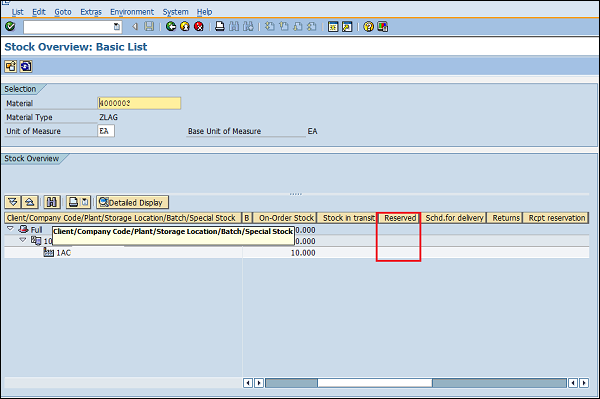This screenshot has width=600, height=399.
Task: Click the Rcpt reservation column header
Action: pyautogui.click(x=556, y=218)
